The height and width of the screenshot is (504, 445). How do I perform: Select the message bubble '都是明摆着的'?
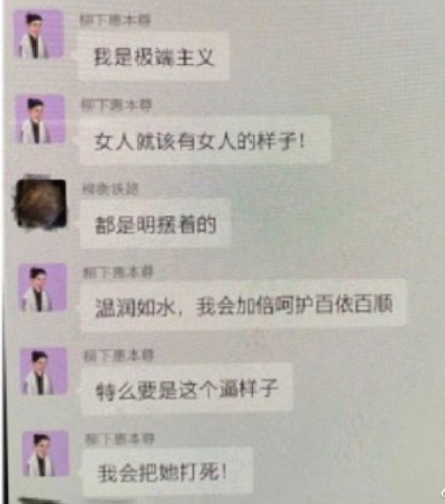click(156, 224)
